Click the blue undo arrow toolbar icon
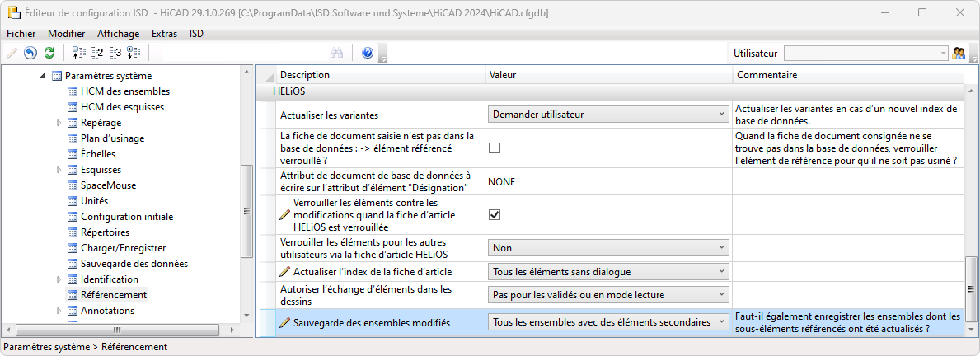980x356 pixels. [x=30, y=53]
